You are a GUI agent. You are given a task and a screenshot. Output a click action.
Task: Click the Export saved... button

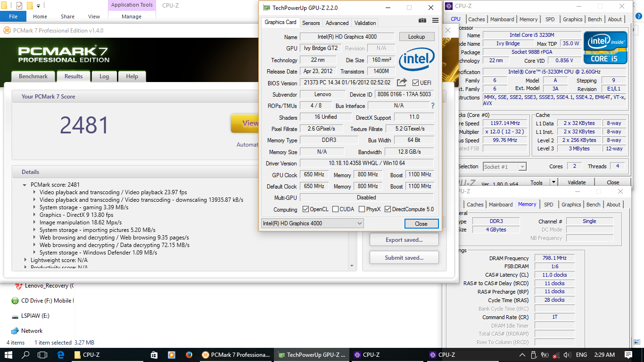(x=404, y=240)
